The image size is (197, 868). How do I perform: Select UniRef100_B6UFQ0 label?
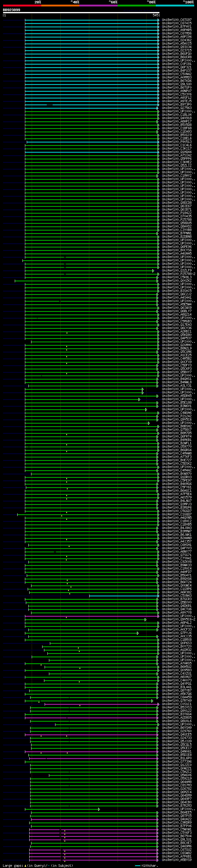pos(176,54)
